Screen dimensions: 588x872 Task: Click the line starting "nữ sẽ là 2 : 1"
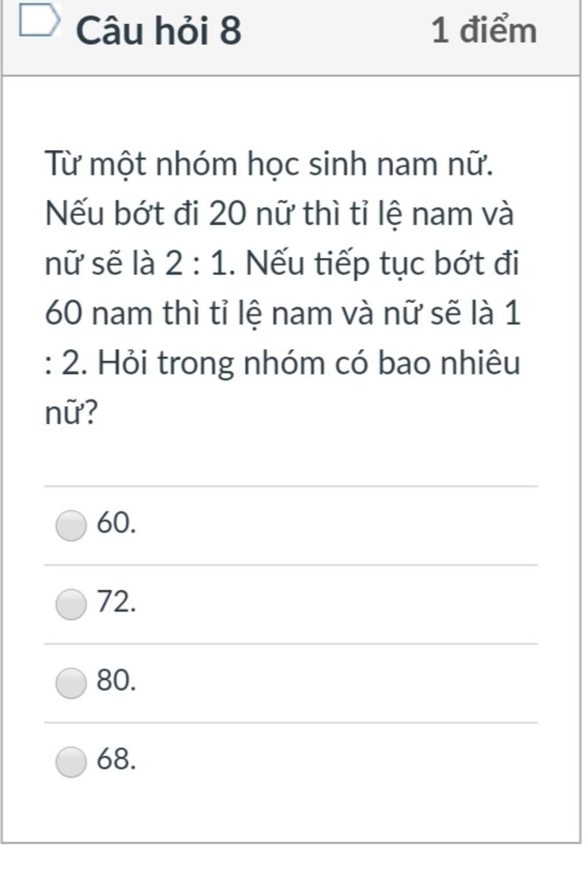tap(281, 264)
